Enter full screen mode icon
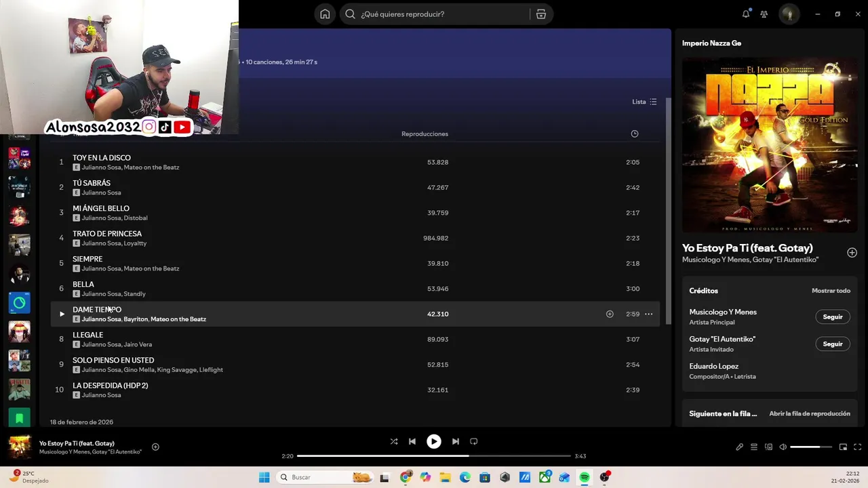This screenshot has width=868, height=488. (x=857, y=447)
